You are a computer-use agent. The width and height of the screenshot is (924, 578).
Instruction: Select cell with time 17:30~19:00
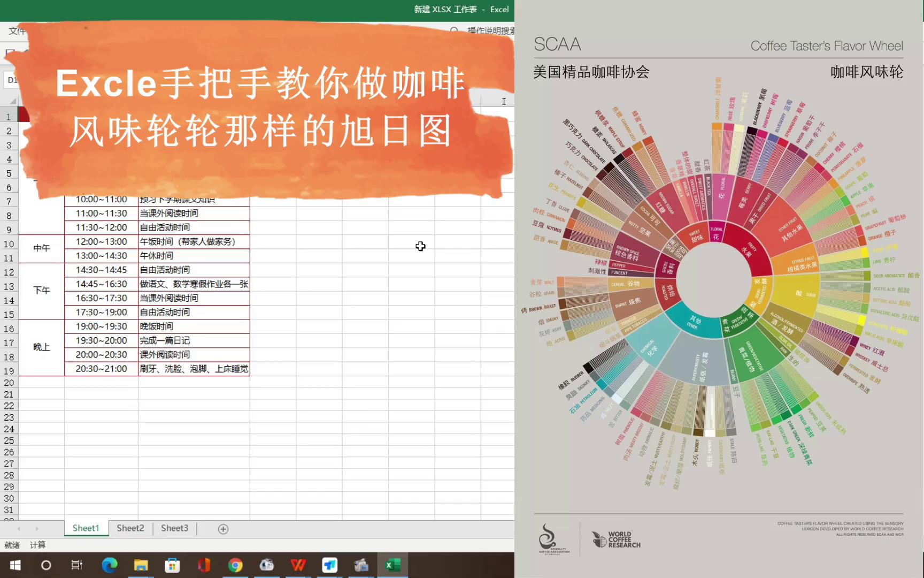point(101,312)
